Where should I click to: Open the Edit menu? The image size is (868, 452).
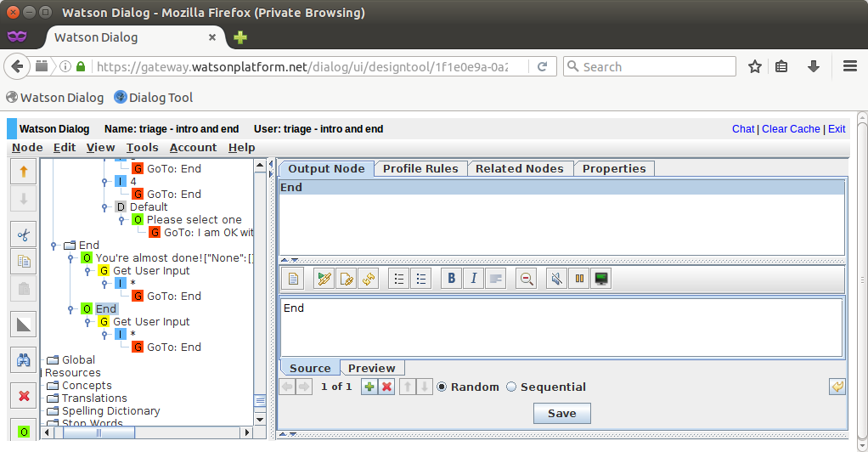coord(65,148)
